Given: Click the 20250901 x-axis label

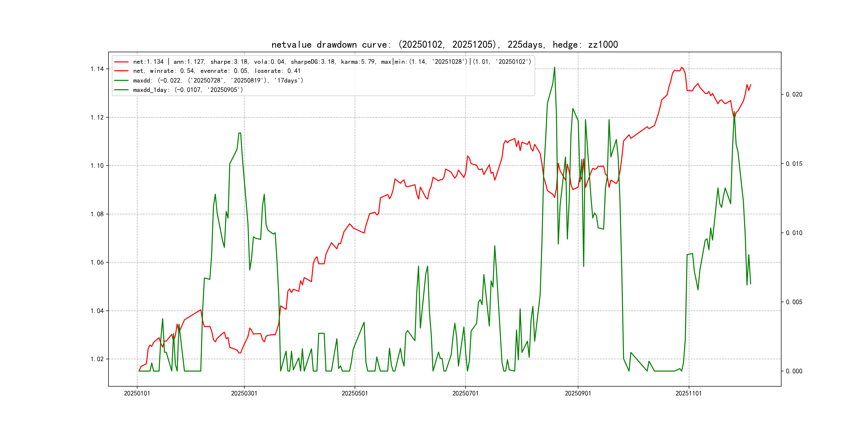Looking at the screenshot, I should (578, 393).
